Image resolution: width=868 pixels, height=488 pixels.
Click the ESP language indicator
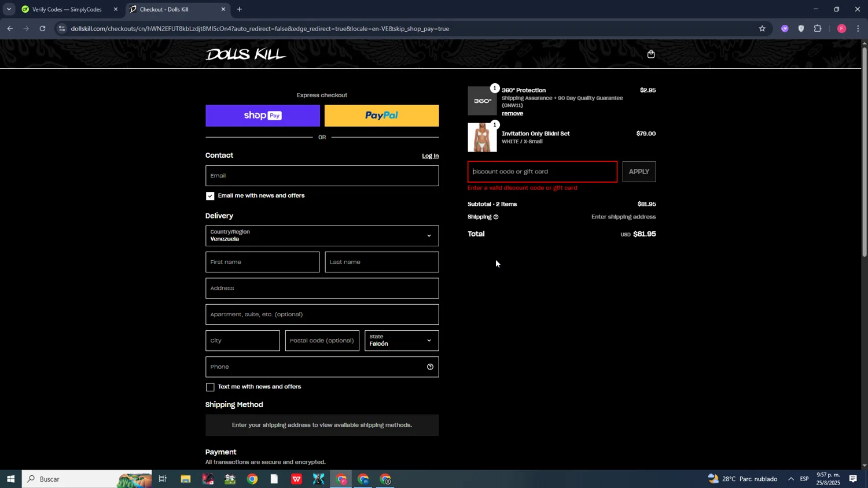point(804,479)
